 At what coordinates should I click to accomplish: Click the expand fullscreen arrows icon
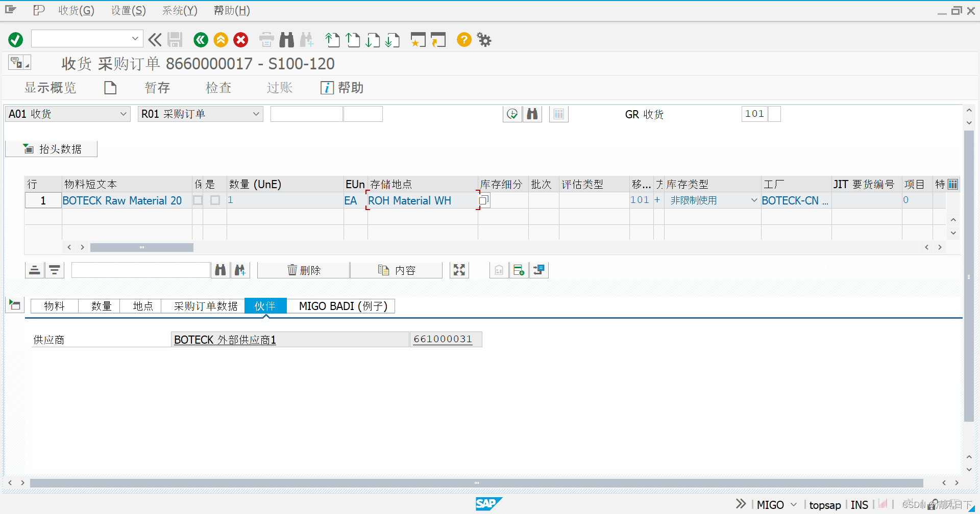[459, 270]
